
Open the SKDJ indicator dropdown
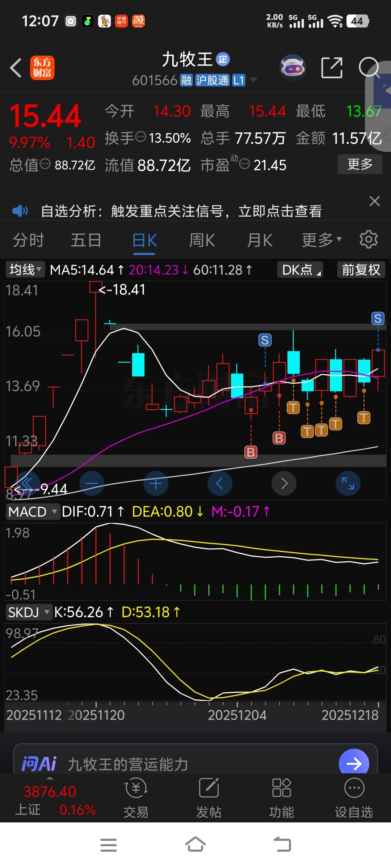[x=29, y=612]
